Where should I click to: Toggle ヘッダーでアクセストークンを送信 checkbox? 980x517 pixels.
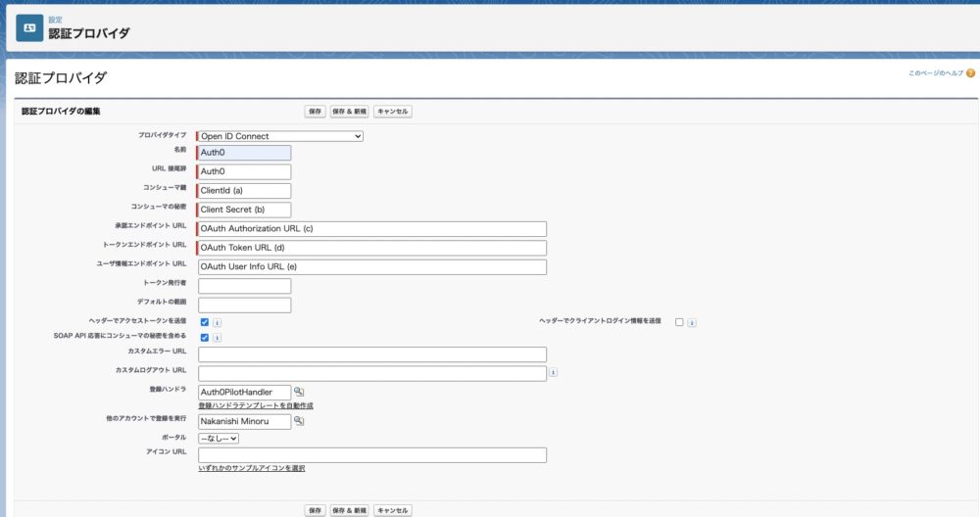(x=205, y=322)
